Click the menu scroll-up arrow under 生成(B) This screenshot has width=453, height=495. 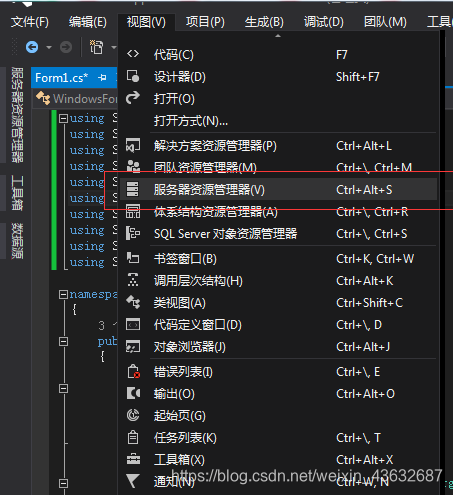pos(278,36)
